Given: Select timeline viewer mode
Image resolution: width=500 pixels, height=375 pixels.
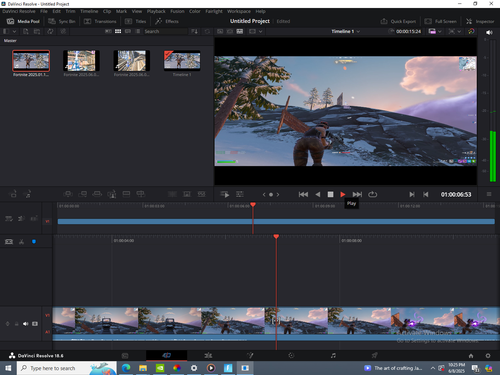Looking at the screenshot, I should (x=240, y=31).
